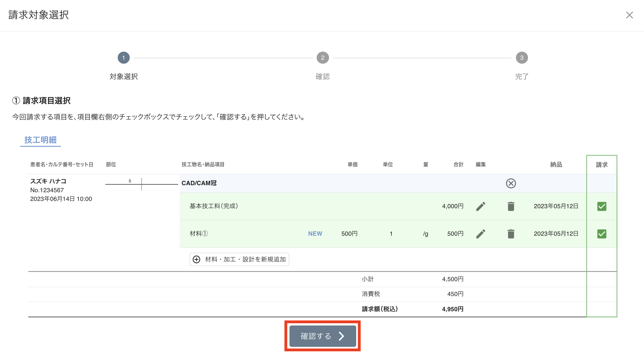Click the CAD/CAM冠 item header
The image size is (644, 353).
(199, 183)
